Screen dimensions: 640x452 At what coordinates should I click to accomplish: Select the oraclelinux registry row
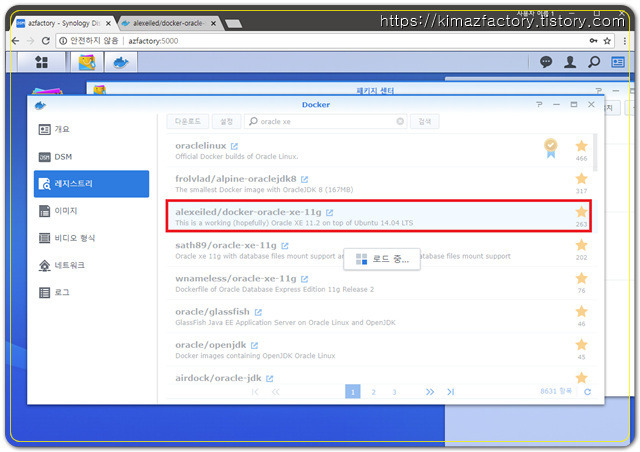click(x=380, y=150)
